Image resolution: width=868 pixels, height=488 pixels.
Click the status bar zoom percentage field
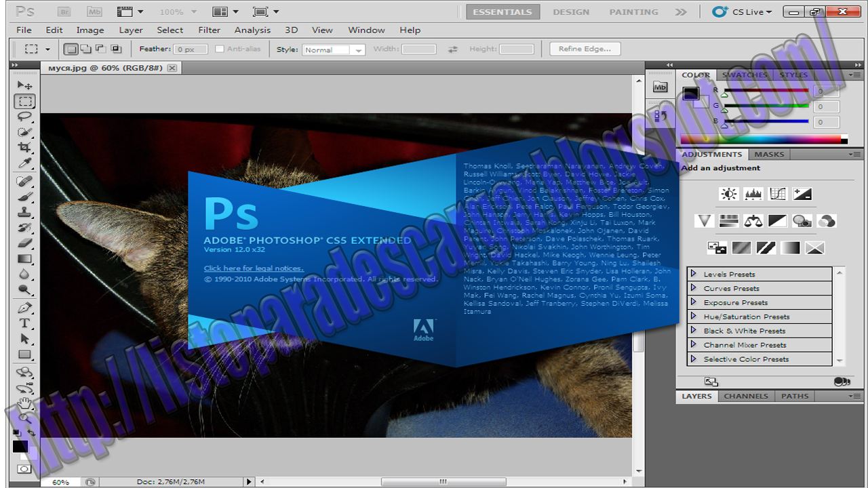61,482
